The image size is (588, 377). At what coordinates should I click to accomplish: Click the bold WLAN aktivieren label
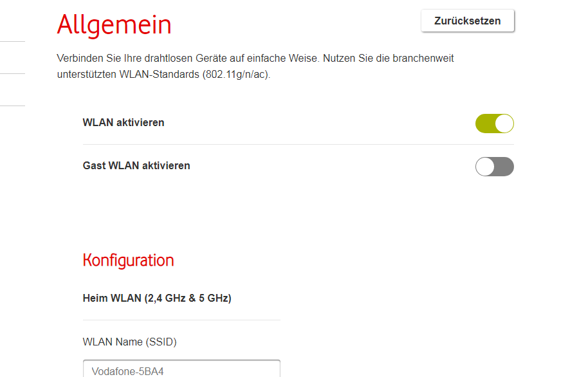click(x=124, y=122)
